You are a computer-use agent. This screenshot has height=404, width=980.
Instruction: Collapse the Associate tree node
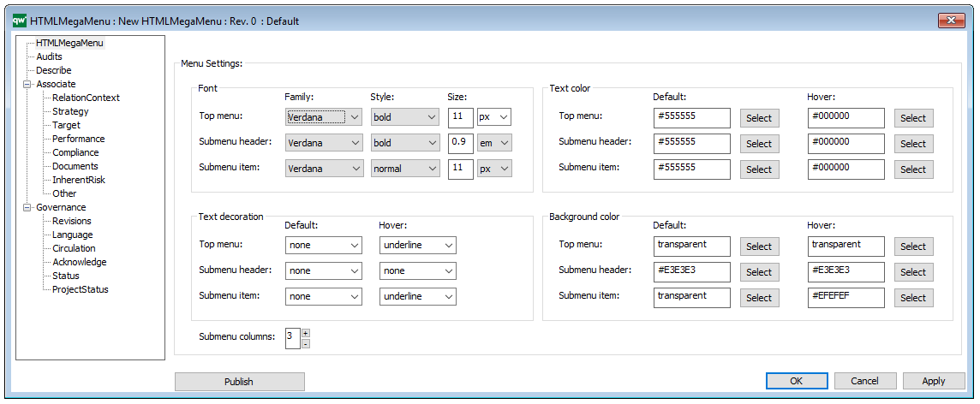tap(27, 84)
